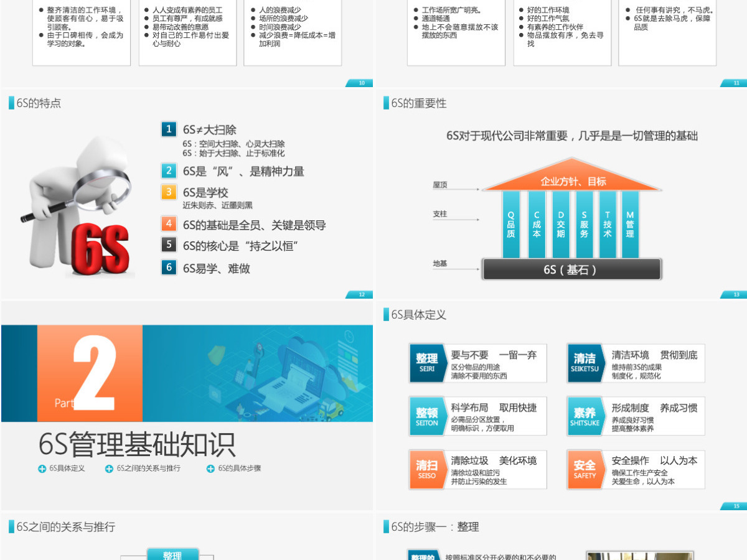
Task: Click the red 6S 3D graphic
Action: 100,250
